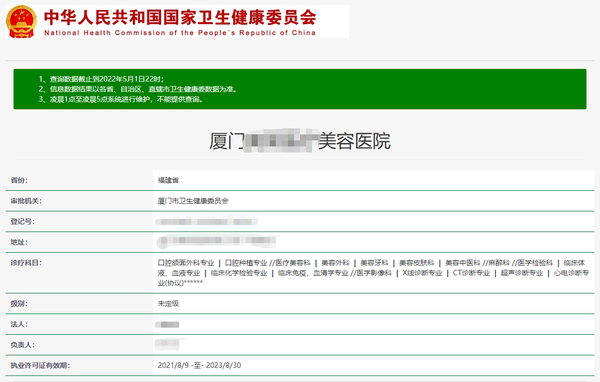Viewport: 600px width, 382px height.
Task: Select the department X线诊断专业
Action: coord(422,273)
